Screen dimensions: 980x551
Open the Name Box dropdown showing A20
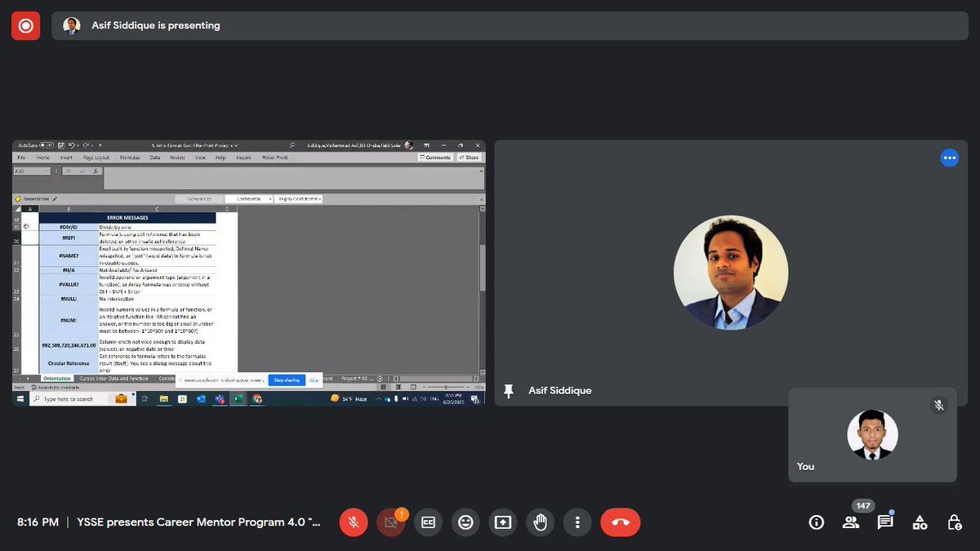point(47,171)
